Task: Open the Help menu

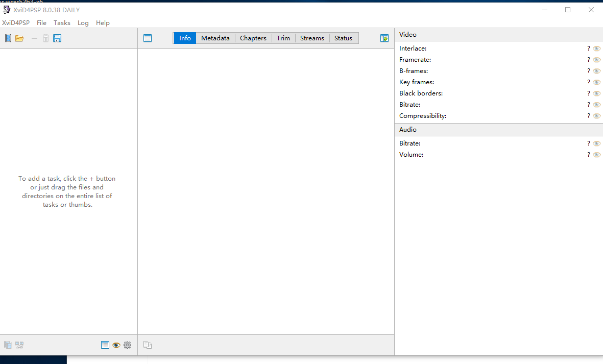Action: 103,22
